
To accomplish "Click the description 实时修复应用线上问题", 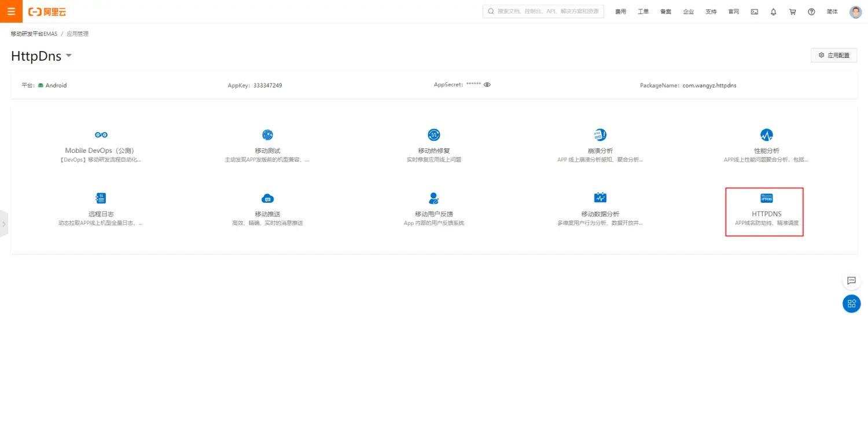I will [x=434, y=160].
